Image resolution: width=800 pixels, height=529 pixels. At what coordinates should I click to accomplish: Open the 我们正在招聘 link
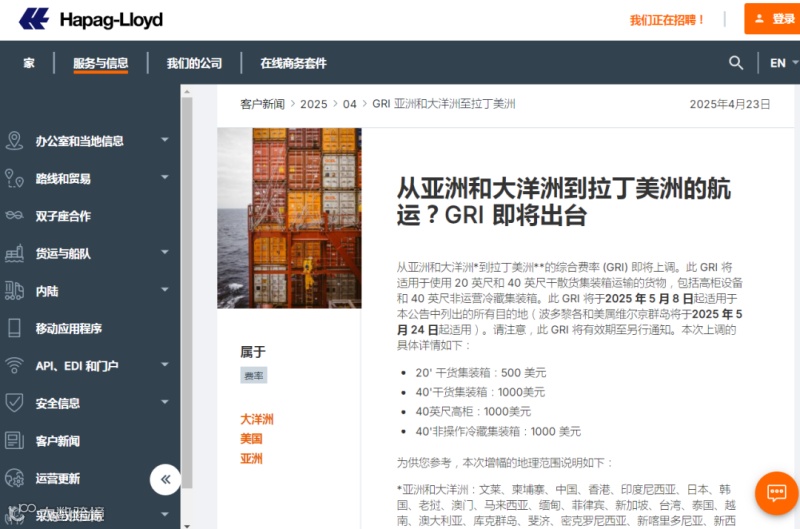coord(666,20)
